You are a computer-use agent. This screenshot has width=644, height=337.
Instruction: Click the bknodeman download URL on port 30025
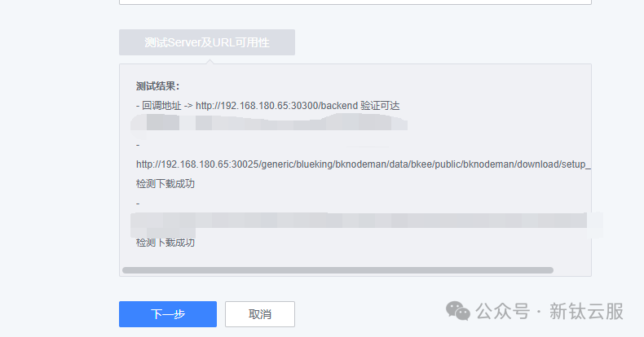363,164
